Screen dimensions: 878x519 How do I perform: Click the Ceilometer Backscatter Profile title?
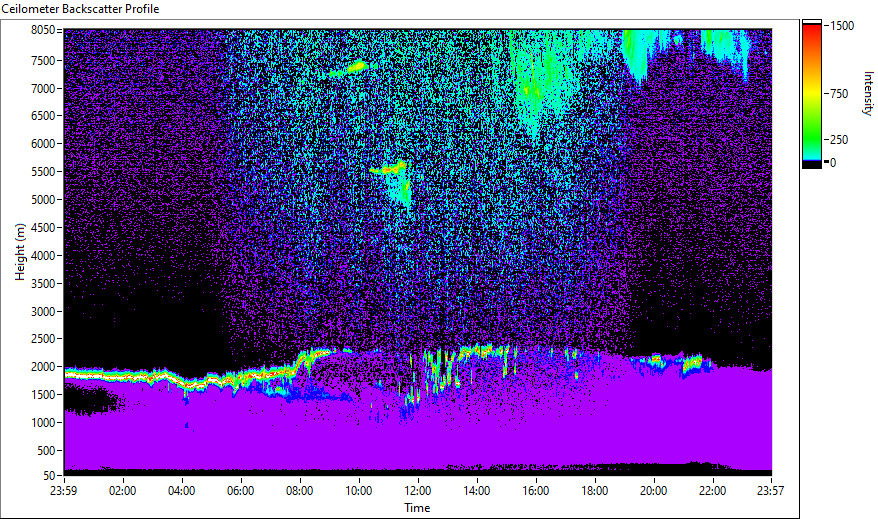pyautogui.click(x=81, y=9)
